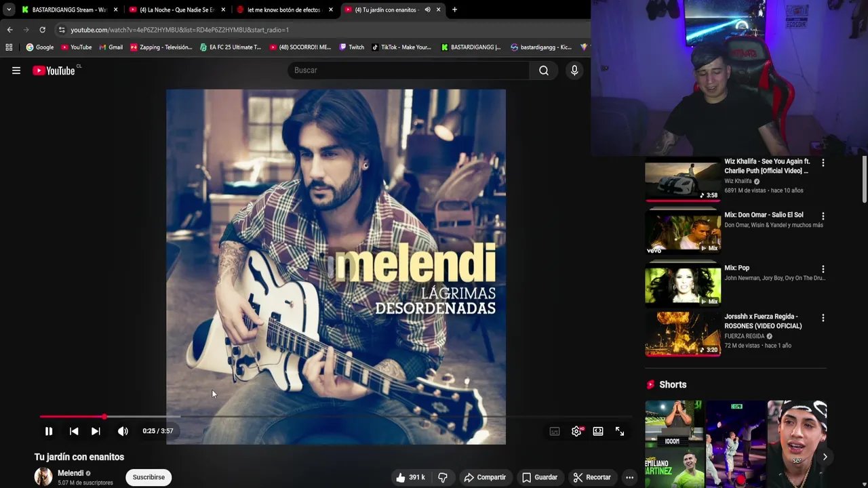Start the search with magnifier icon
This screenshot has height=488, width=868.
(x=544, y=70)
